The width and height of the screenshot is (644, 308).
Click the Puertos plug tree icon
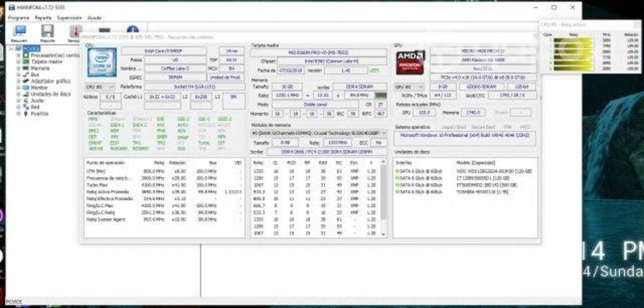pyautogui.click(x=26, y=114)
